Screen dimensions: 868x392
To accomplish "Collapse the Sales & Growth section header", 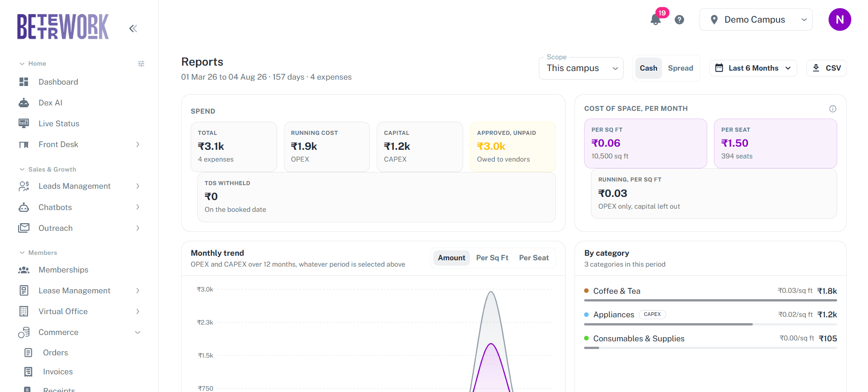I will pos(48,169).
